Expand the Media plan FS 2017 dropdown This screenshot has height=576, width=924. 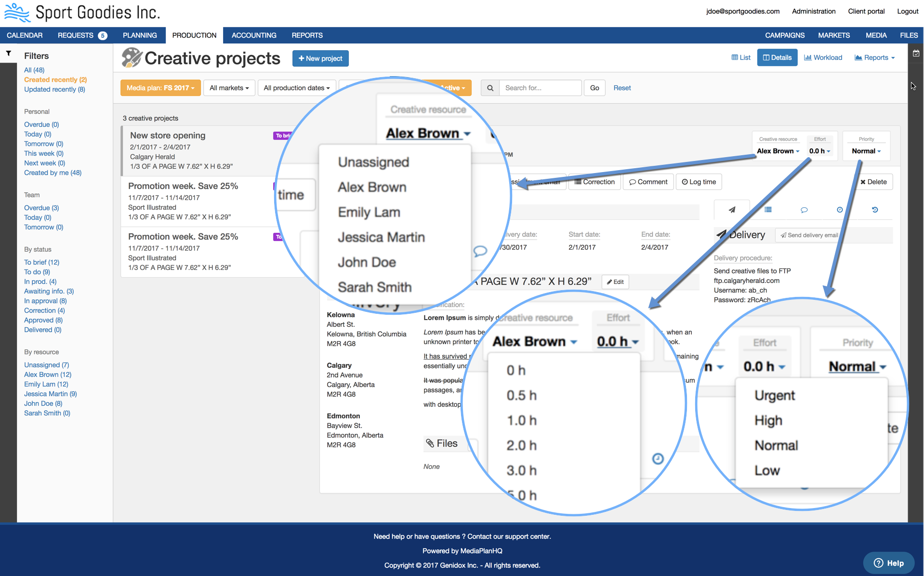[x=160, y=88]
